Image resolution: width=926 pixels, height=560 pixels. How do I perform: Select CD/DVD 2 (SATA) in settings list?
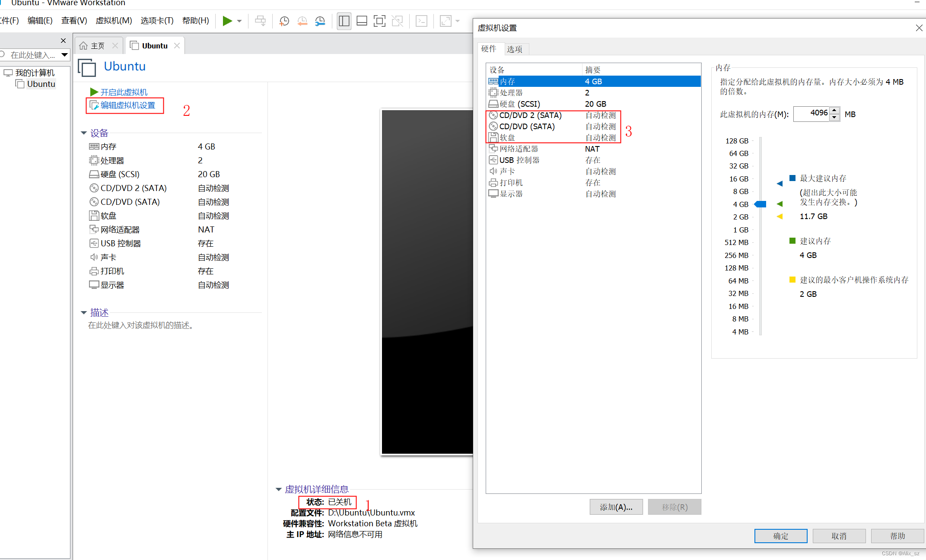click(x=594, y=115)
